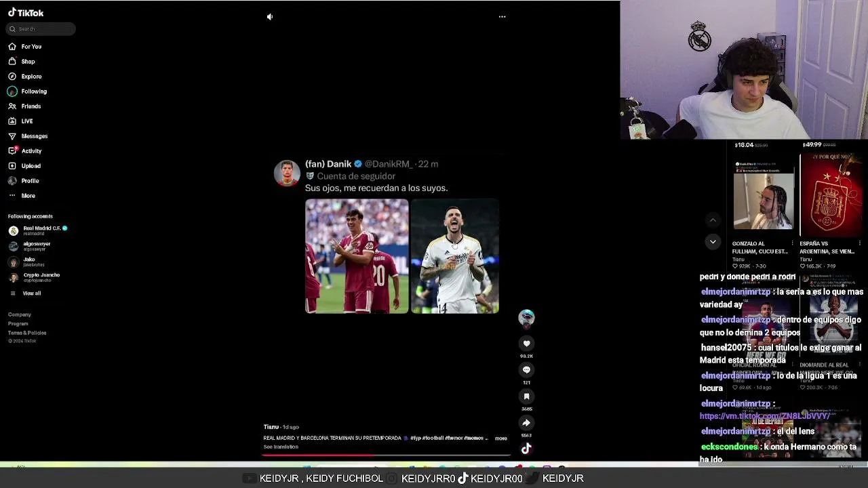Open Messages from the sidebar

pyautogui.click(x=35, y=136)
